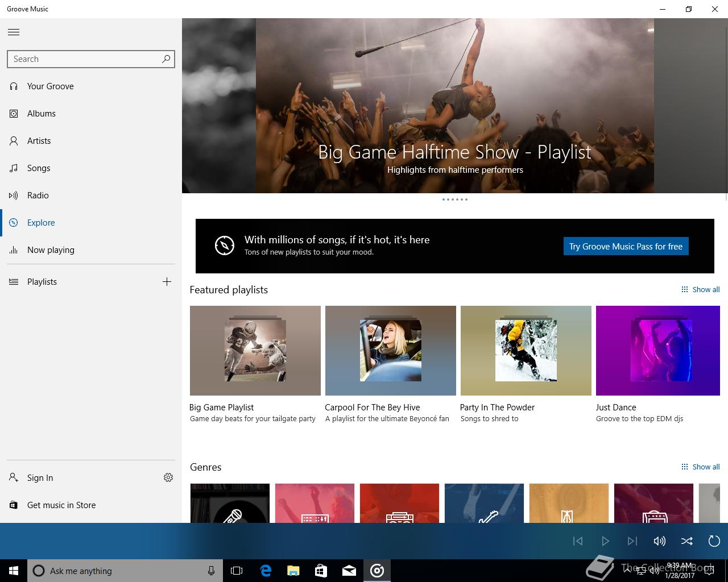Open settings via the gear icon
728x582 pixels.
(x=168, y=477)
